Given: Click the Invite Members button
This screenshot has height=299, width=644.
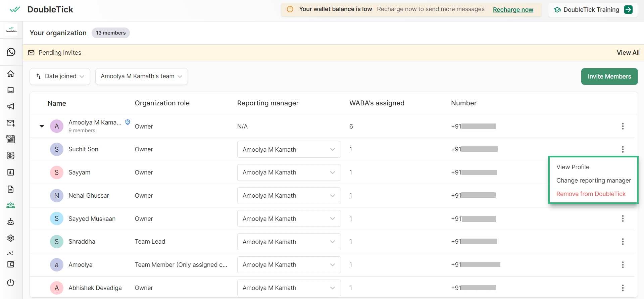Looking at the screenshot, I should tap(609, 77).
